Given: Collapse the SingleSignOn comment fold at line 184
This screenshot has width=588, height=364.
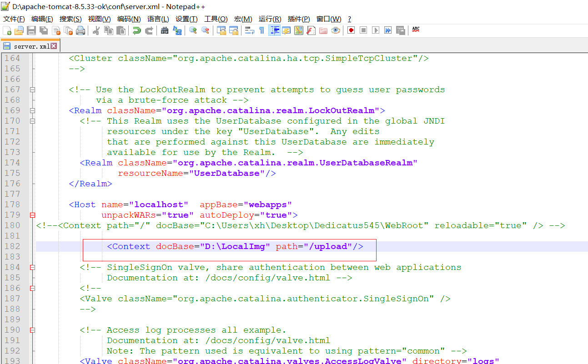Looking at the screenshot, I should coord(32,268).
